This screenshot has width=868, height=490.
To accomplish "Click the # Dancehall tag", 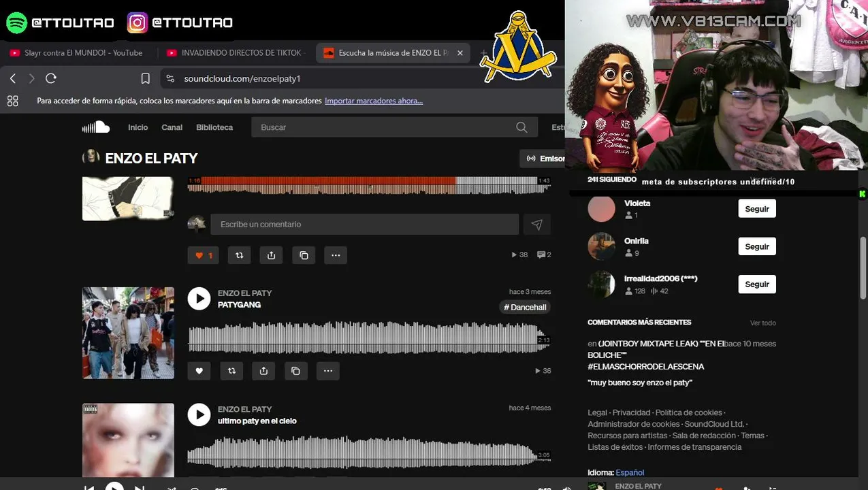I will [x=525, y=307].
